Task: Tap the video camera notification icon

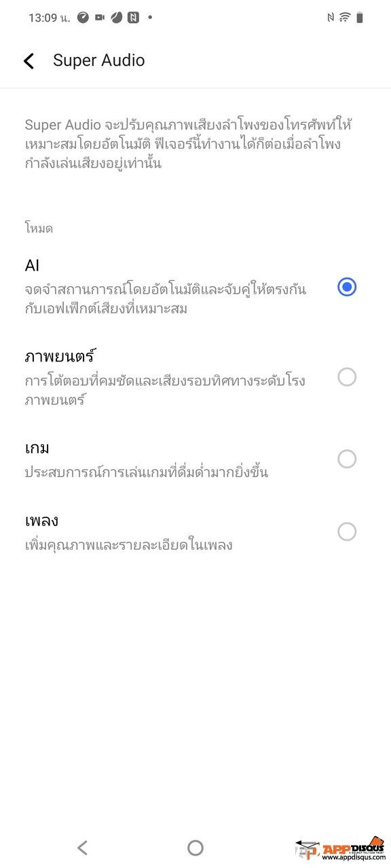Action: [x=100, y=18]
